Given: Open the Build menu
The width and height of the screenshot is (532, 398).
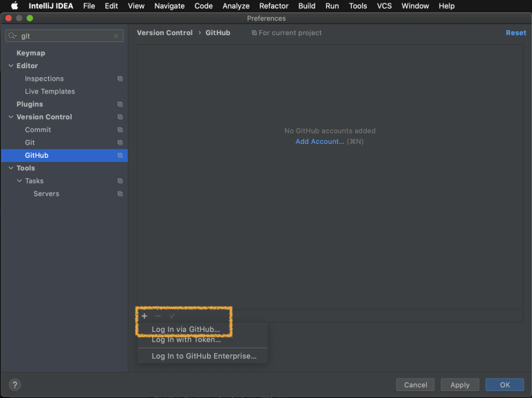Looking at the screenshot, I should point(307,6).
